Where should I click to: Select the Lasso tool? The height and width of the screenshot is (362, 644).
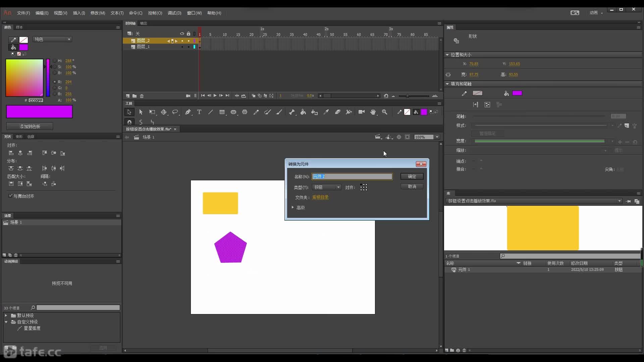pyautogui.click(x=175, y=112)
